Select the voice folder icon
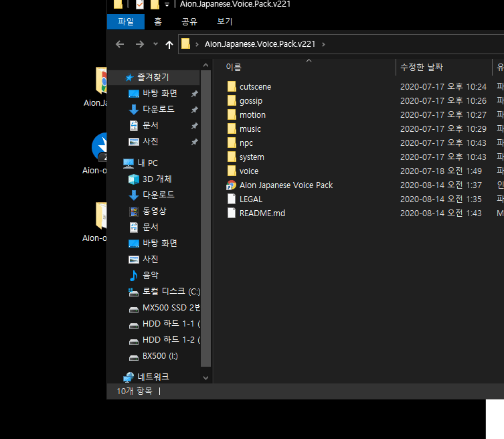This screenshot has height=439, width=504. [x=232, y=171]
